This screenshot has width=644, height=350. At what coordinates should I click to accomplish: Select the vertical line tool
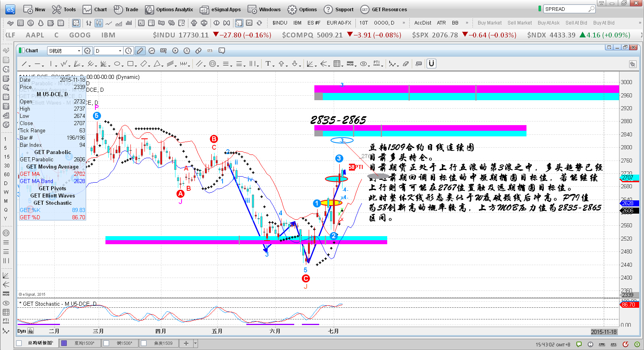pos(51,64)
